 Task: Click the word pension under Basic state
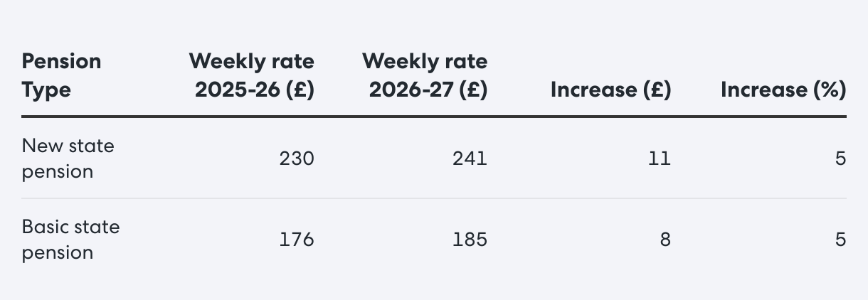click(58, 253)
